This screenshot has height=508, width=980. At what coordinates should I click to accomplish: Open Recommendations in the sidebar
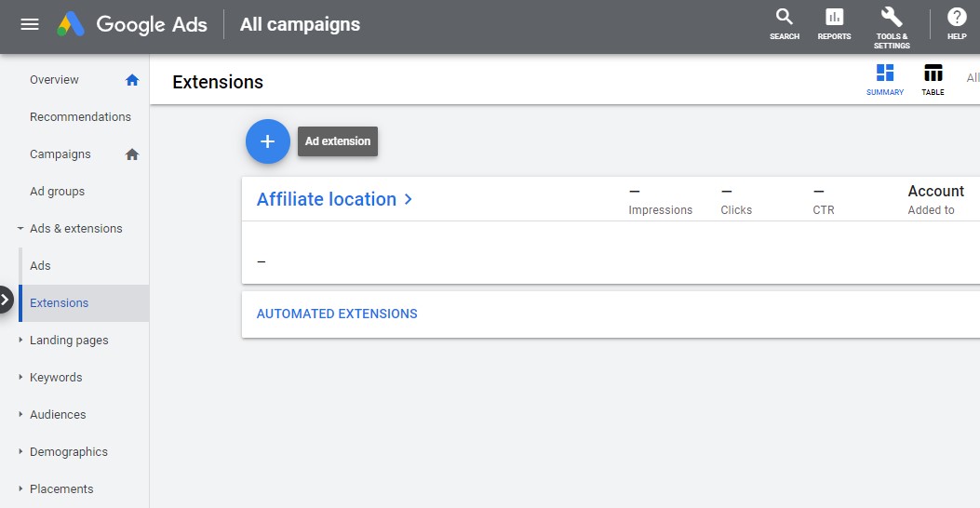tap(80, 117)
